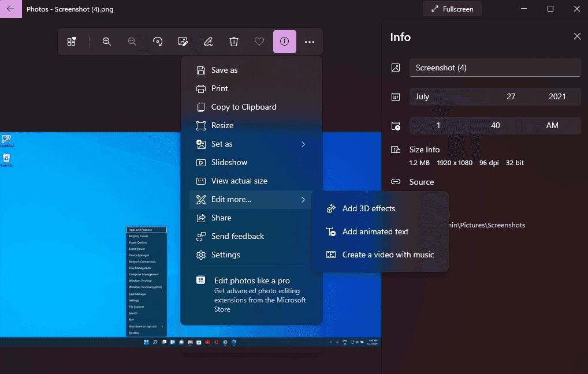The width and height of the screenshot is (588, 374).
Task: Choose the Resize menu entry
Action: (x=251, y=126)
